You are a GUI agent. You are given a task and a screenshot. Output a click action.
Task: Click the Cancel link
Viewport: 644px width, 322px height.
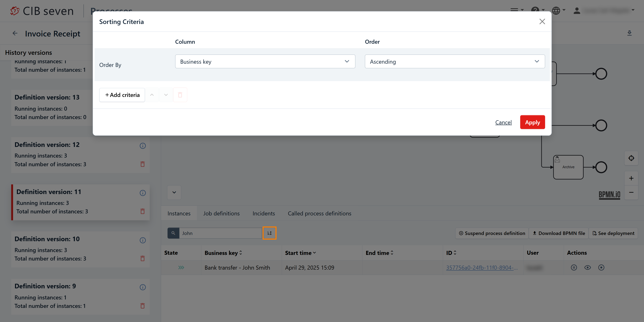click(503, 122)
